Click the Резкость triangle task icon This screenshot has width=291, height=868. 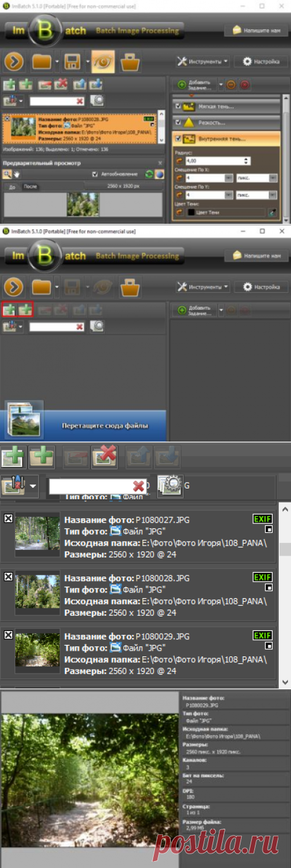(x=189, y=122)
